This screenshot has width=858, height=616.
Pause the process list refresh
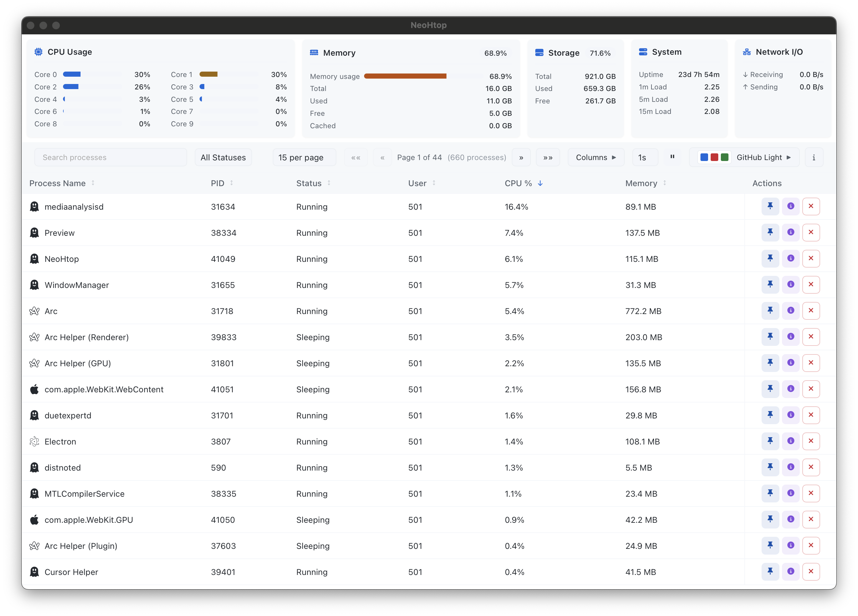[672, 157]
